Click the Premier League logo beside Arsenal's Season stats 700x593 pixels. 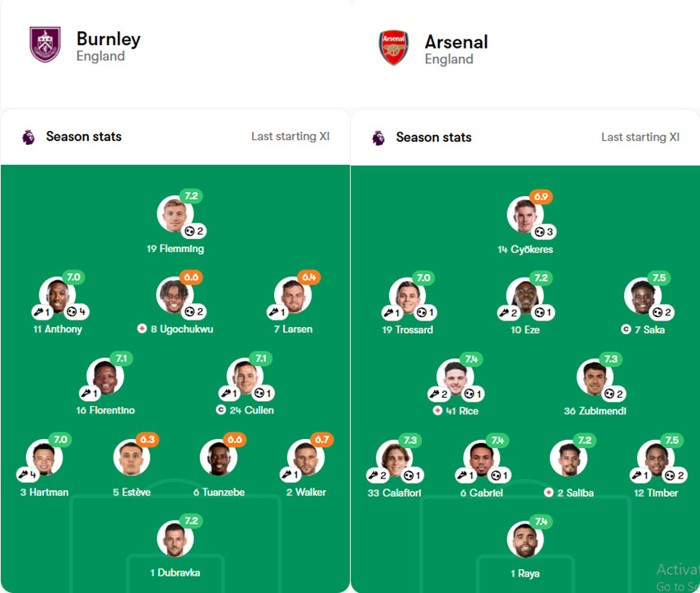pyautogui.click(x=379, y=137)
